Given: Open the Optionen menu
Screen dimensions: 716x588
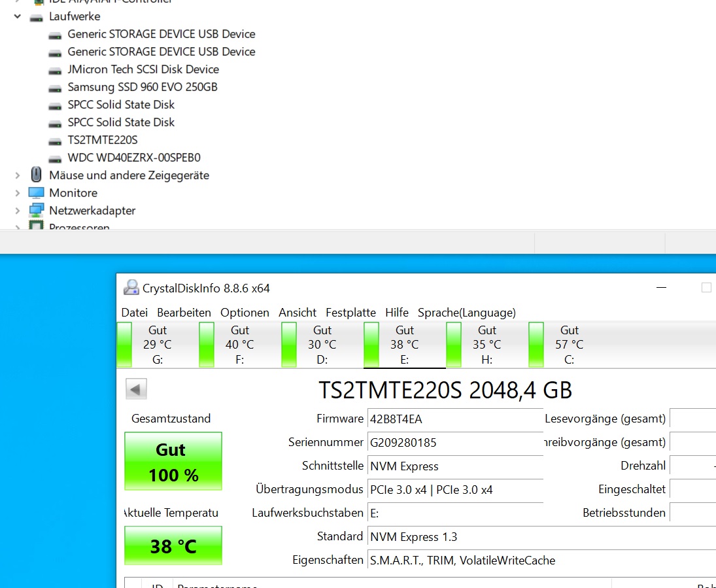Looking at the screenshot, I should coord(245,313).
